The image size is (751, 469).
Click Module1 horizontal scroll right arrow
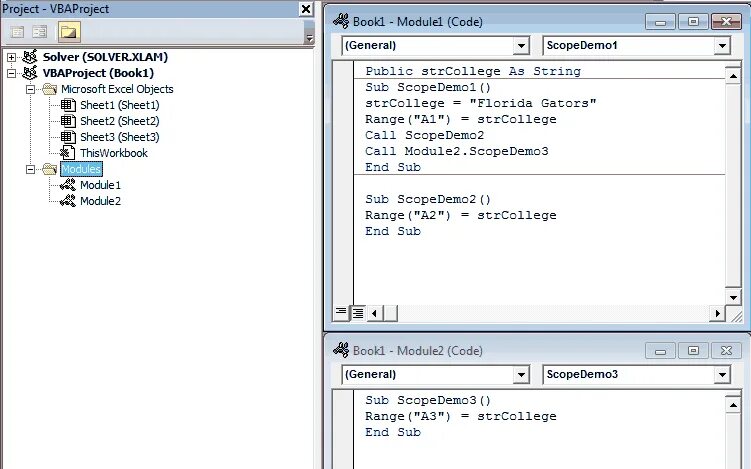(x=717, y=313)
